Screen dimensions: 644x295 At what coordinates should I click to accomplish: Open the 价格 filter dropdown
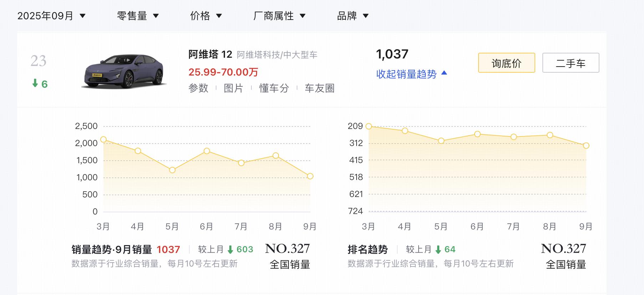[x=206, y=16]
